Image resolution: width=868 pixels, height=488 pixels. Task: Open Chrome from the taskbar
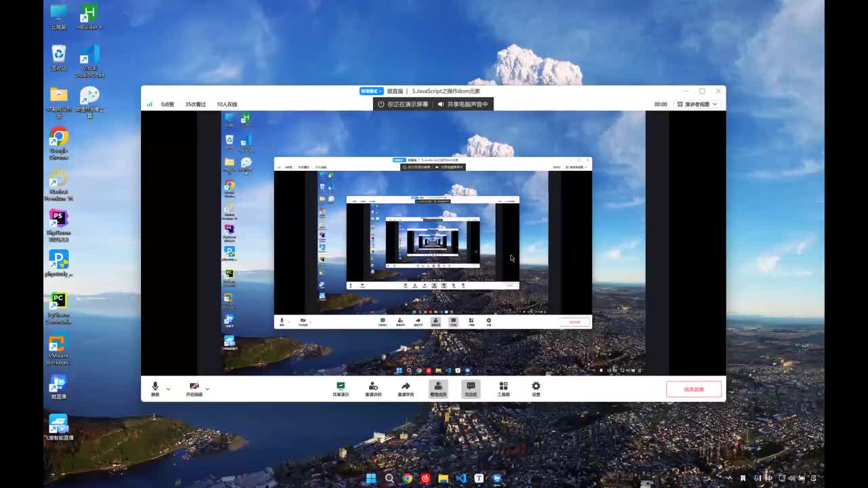click(x=408, y=479)
